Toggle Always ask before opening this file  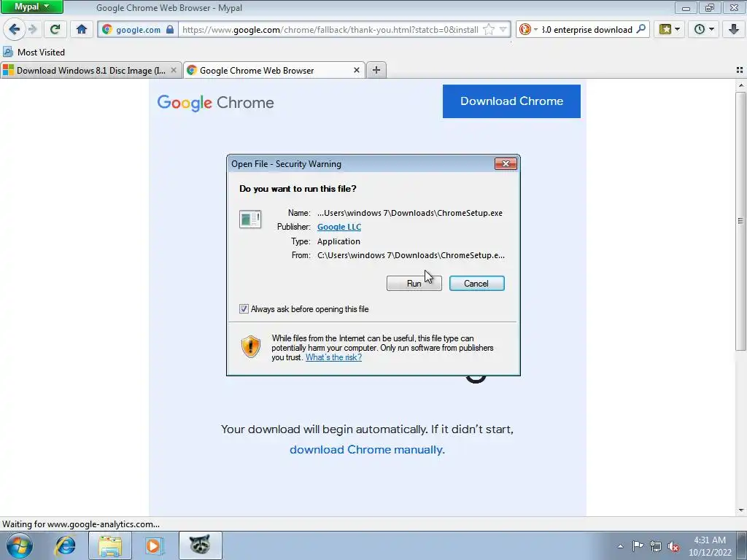click(x=244, y=309)
